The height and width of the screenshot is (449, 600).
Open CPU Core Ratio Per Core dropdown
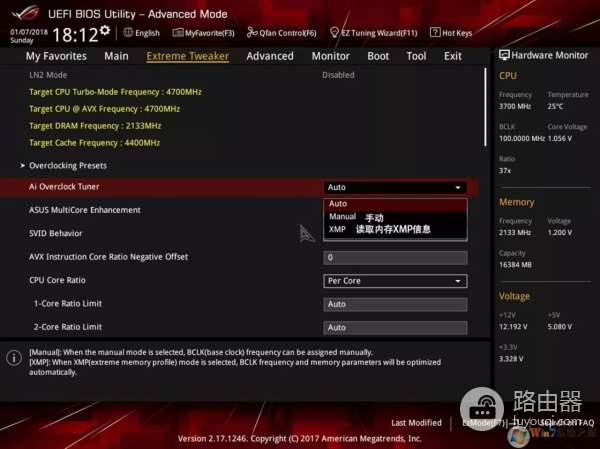click(396, 280)
